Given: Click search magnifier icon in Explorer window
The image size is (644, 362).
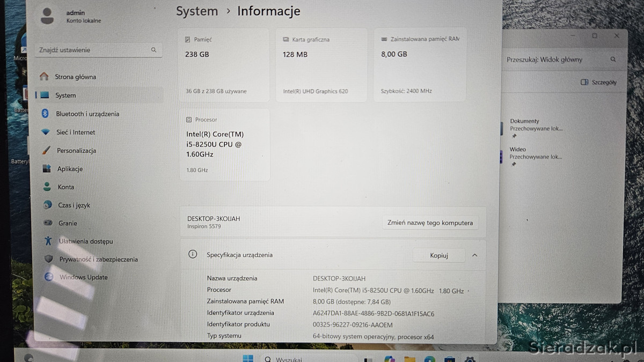Looking at the screenshot, I should coord(613,60).
